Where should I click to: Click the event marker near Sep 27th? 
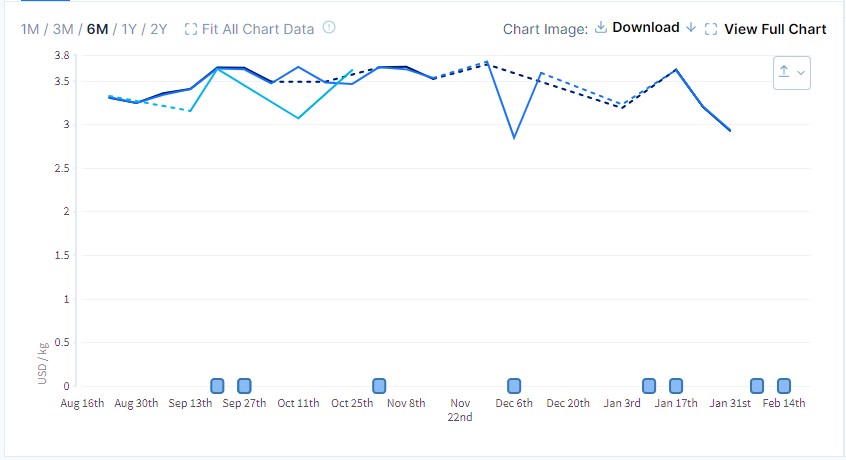click(244, 386)
